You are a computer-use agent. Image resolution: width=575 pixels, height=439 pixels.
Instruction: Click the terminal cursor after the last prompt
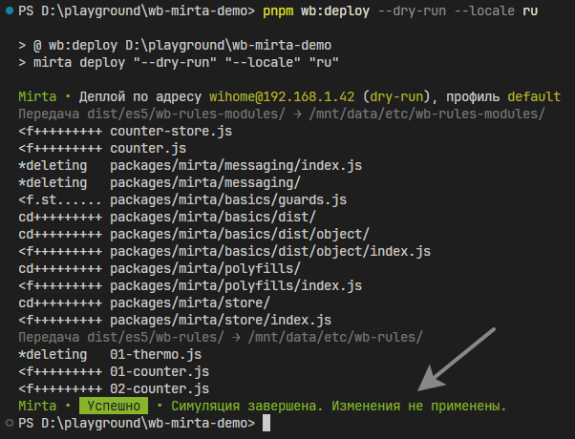[267, 423]
